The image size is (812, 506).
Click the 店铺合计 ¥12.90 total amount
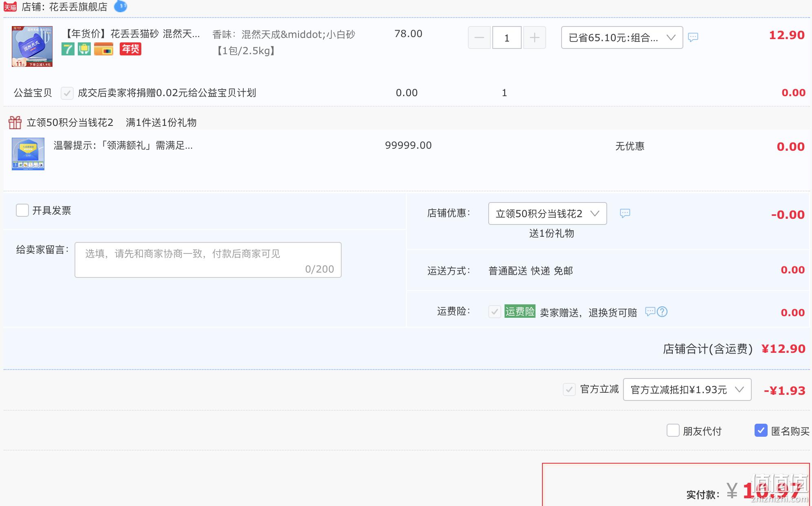pos(783,349)
